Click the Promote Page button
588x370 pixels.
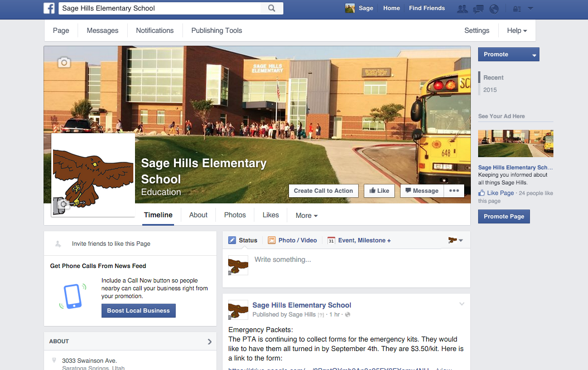click(x=504, y=216)
